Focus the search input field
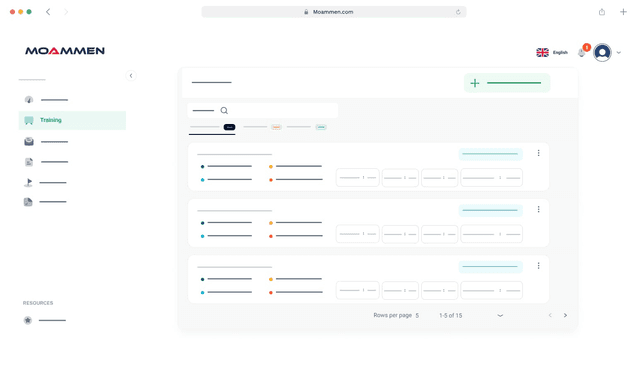 click(x=262, y=111)
